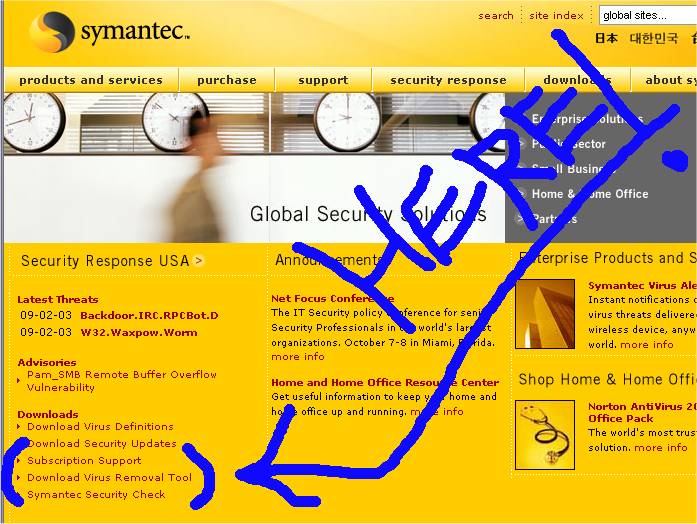Image resolution: width=697 pixels, height=524 pixels.
Task: Click Download Virus Definitions
Action: coord(100,427)
